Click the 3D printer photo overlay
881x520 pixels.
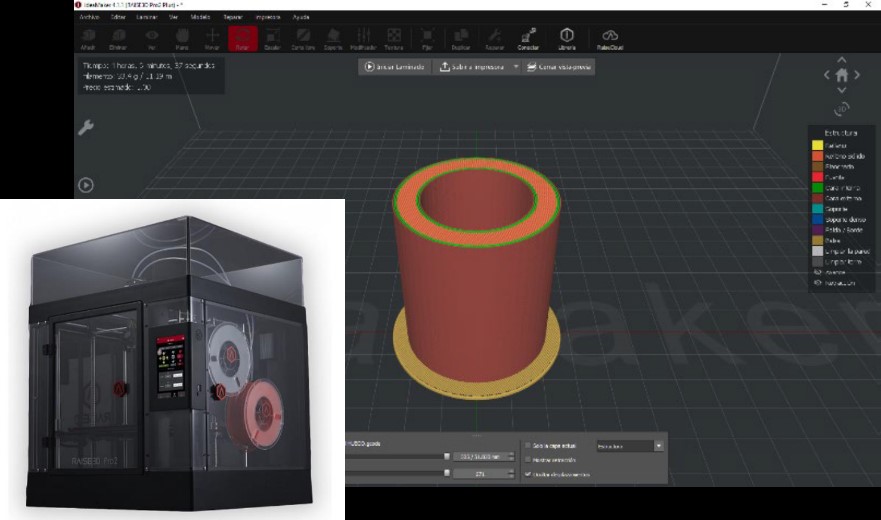[172, 359]
